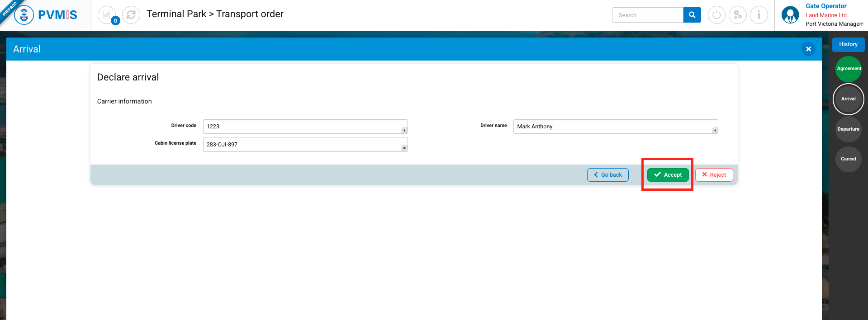Focus the Driver code field
868x320 pixels.
303,127
